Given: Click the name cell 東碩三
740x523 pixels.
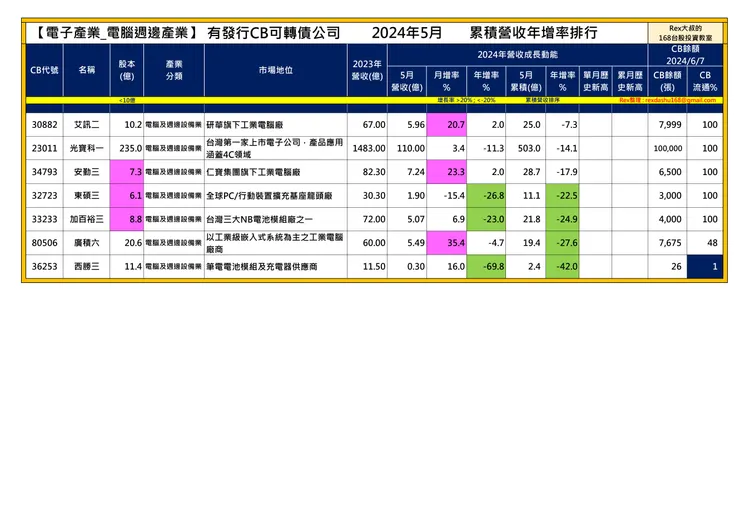Looking at the screenshot, I should point(86,195).
